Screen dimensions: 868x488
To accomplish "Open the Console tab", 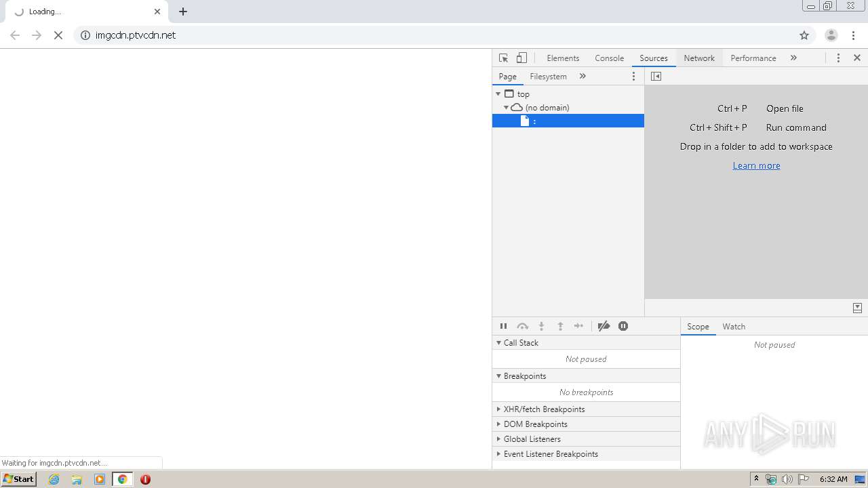I will tap(609, 58).
